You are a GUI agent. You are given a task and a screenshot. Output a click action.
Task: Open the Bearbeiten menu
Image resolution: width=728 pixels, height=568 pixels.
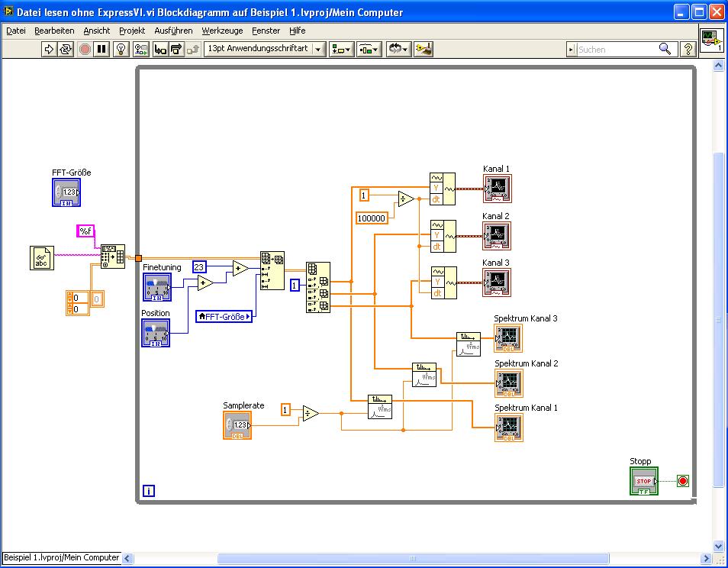54,31
